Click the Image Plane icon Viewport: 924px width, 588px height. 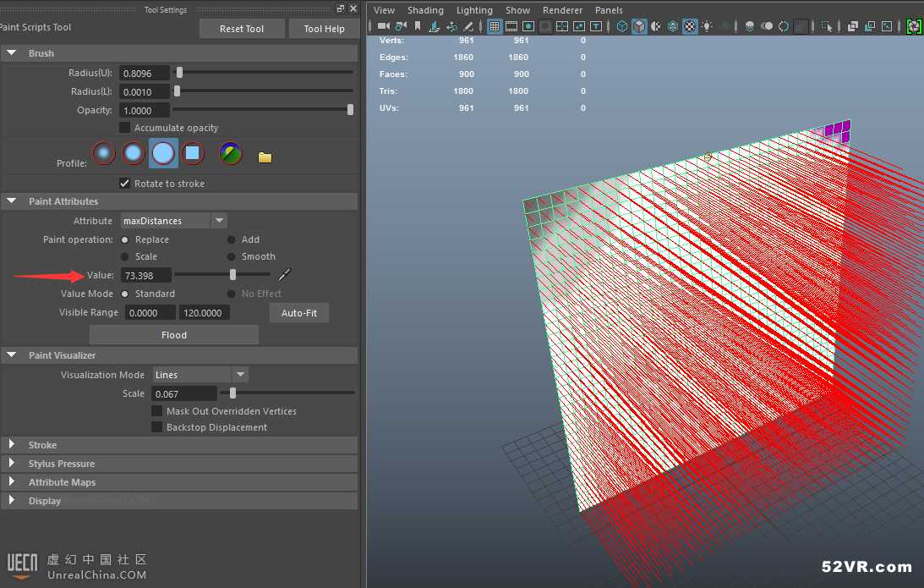(435, 26)
